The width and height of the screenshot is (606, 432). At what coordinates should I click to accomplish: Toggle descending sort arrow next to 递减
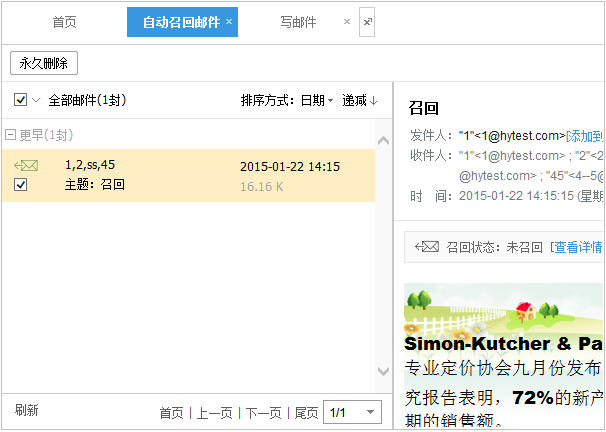pos(374,100)
